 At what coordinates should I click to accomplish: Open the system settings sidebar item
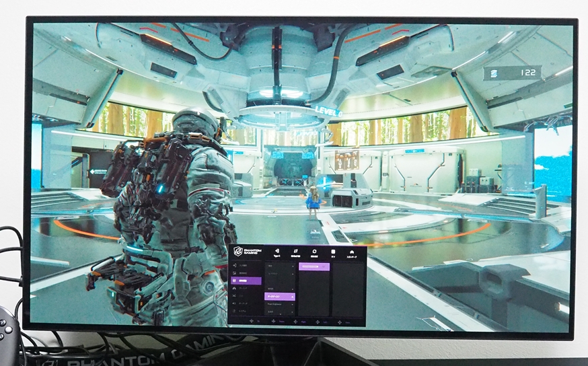pos(235,312)
